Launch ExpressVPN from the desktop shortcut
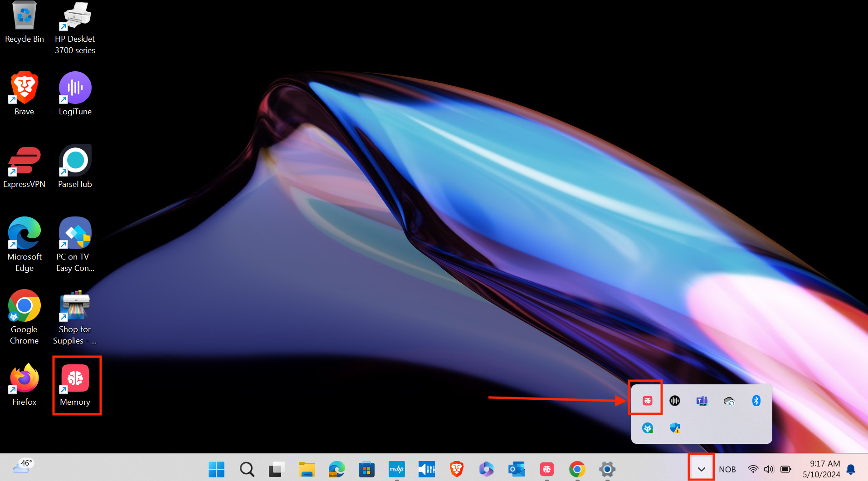868x481 pixels. (24, 161)
